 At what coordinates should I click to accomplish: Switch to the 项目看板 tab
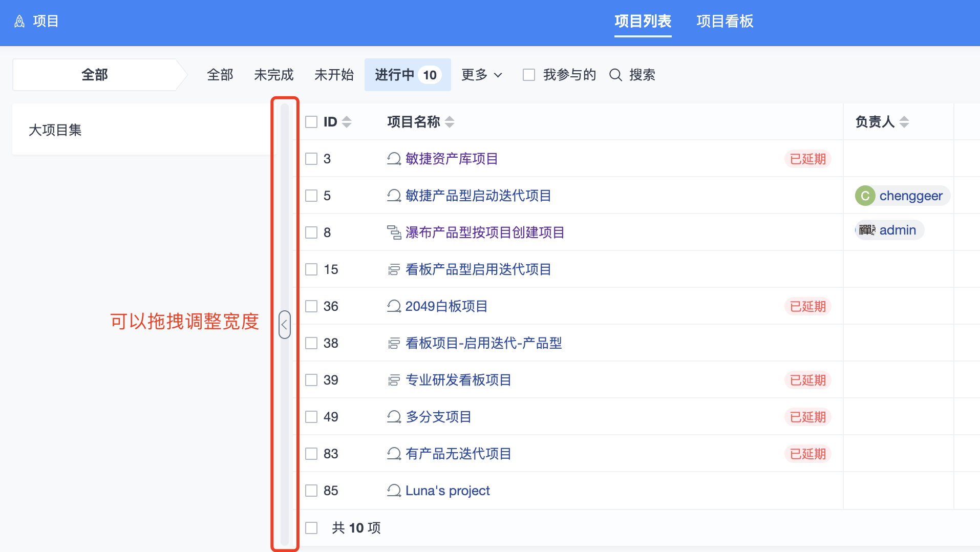(725, 22)
